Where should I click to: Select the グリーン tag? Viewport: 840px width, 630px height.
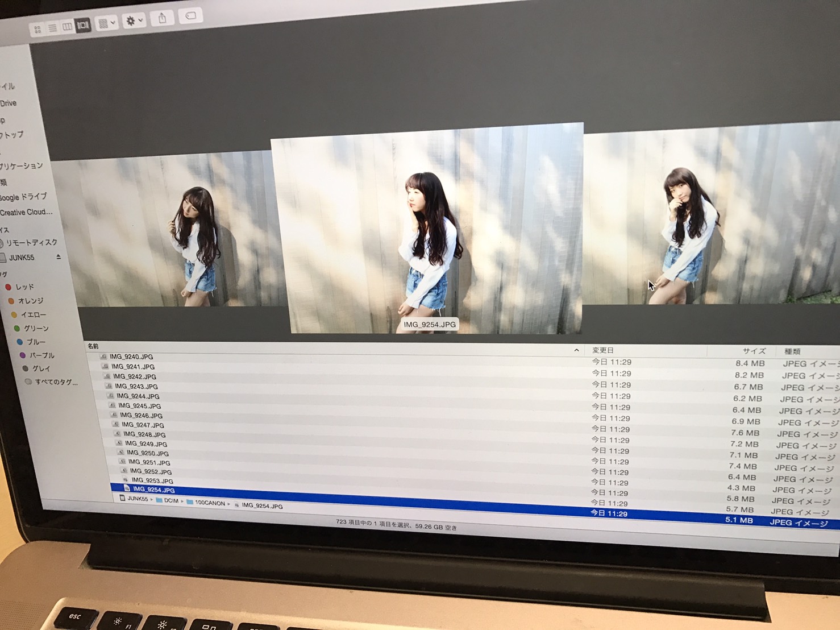31,328
